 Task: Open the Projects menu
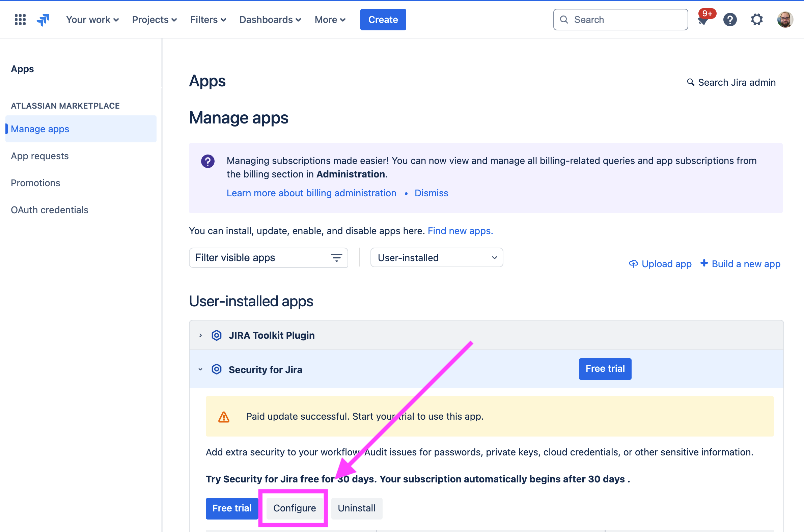[154, 20]
